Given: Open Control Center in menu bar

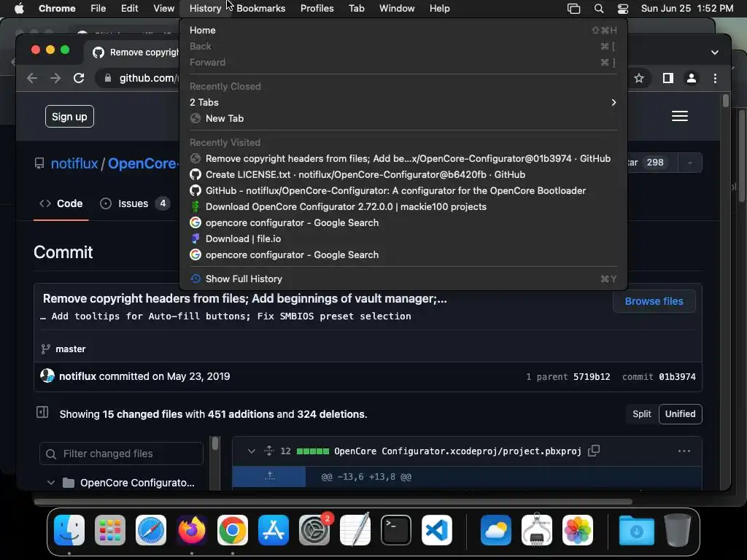Looking at the screenshot, I should point(623,8).
